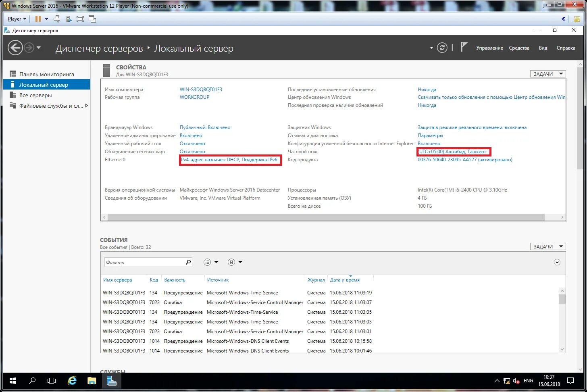The height and width of the screenshot is (392, 587).
Task: Open the notifications flag in the header
Action: click(464, 47)
